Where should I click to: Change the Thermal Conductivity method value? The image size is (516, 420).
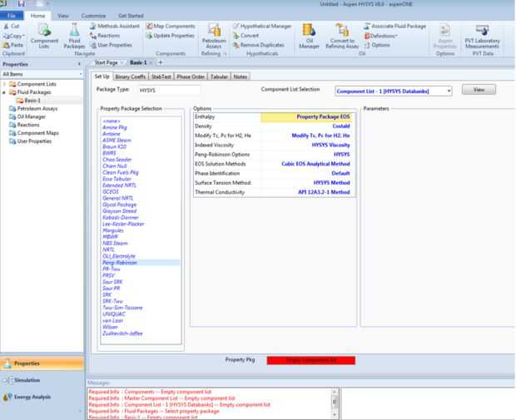point(307,192)
